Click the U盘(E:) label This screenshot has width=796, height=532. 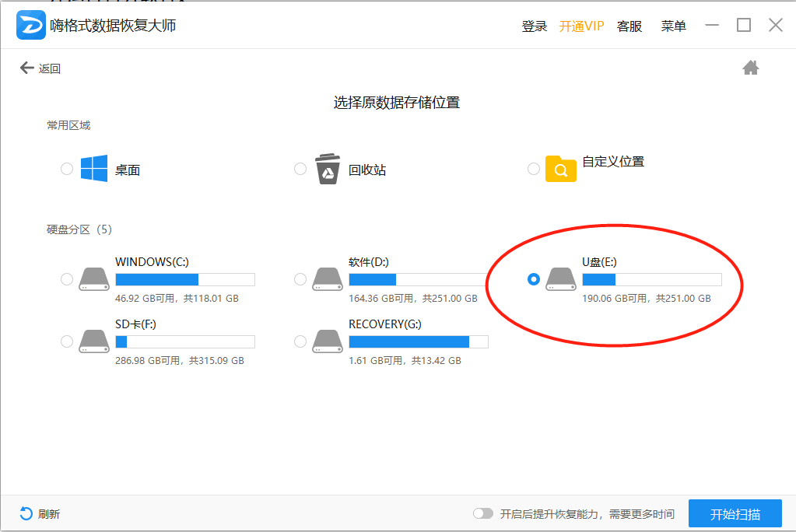tap(599, 262)
